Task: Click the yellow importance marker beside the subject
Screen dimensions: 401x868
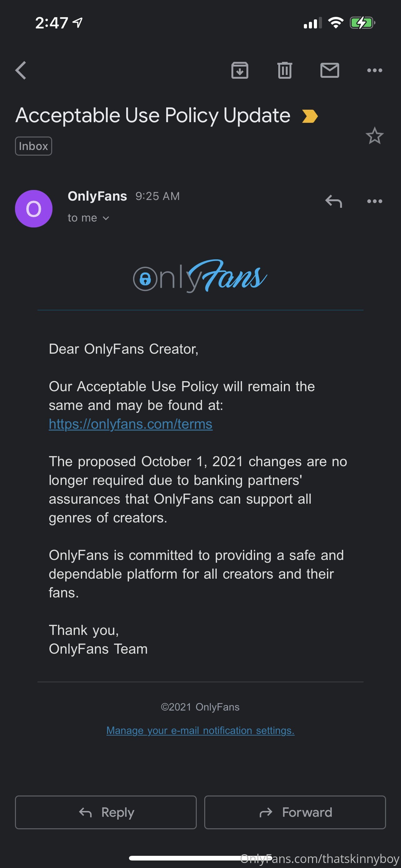Action: coord(310,116)
